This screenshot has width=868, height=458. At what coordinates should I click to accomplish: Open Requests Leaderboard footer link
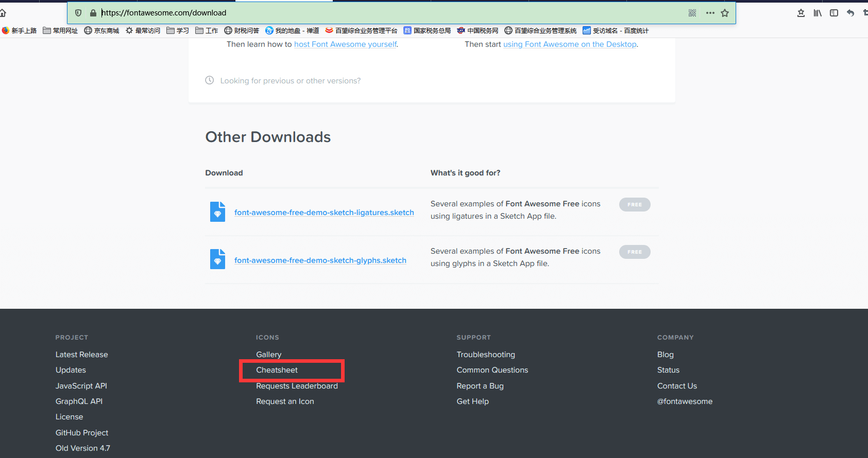point(297,386)
